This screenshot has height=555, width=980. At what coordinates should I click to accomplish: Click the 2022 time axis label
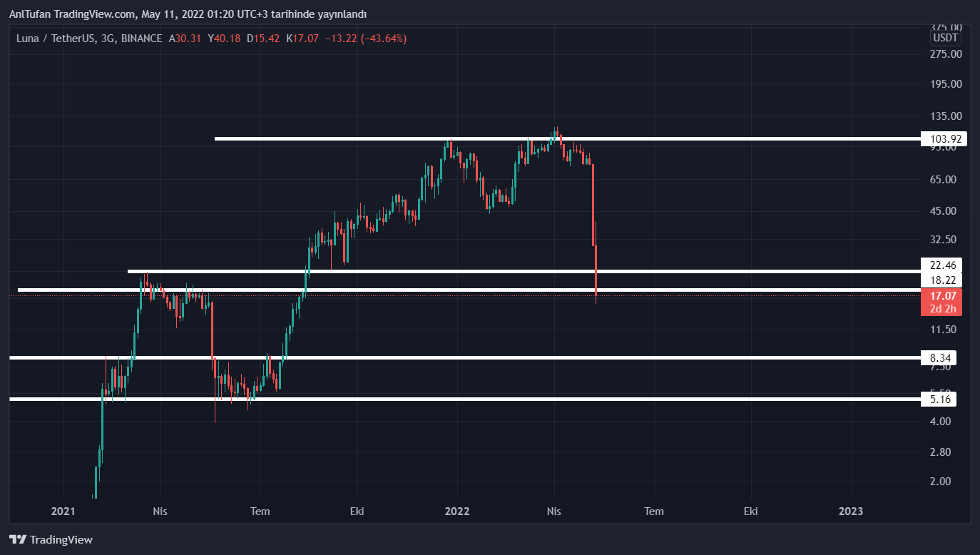tap(456, 511)
